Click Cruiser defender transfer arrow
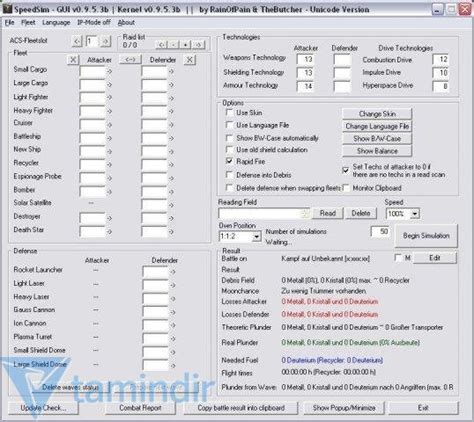Viewport: 474px width, 422px height. (171, 125)
